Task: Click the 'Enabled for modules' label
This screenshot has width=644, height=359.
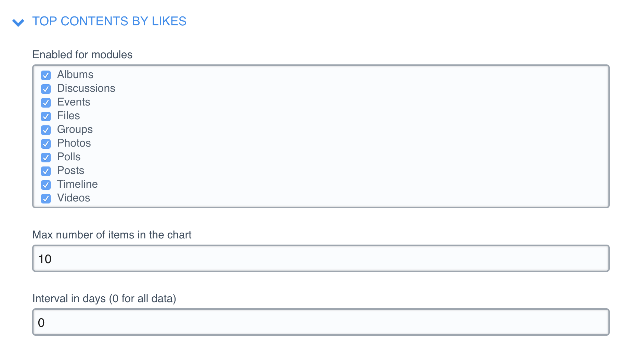Action: (82, 55)
